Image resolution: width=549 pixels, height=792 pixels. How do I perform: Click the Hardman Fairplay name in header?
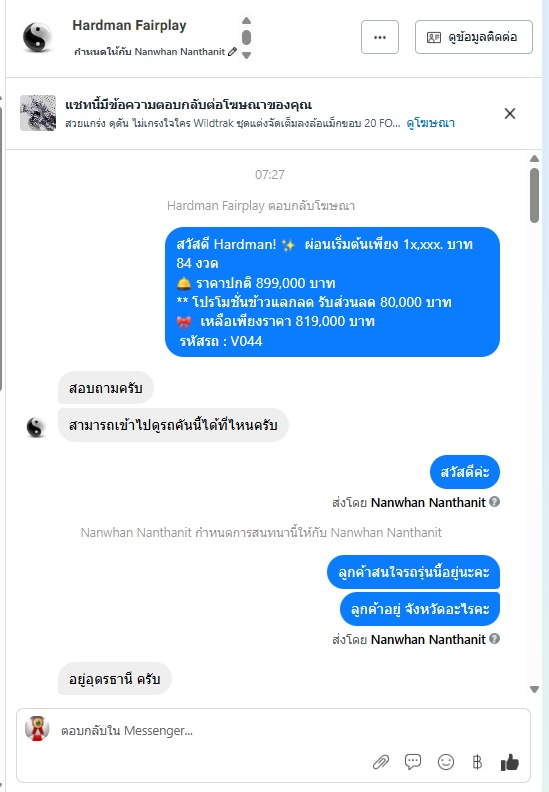129,25
